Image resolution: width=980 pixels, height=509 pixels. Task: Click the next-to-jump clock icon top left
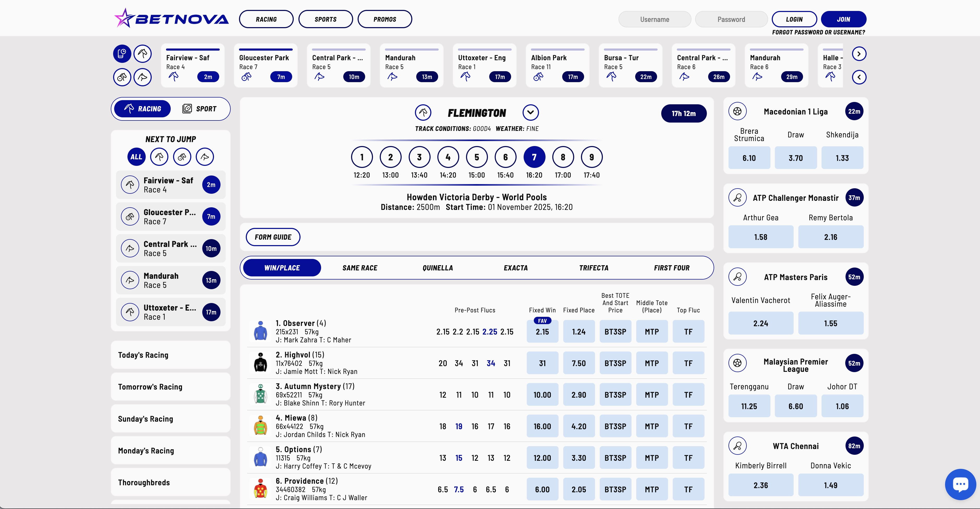pyautogui.click(x=122, y=53)
